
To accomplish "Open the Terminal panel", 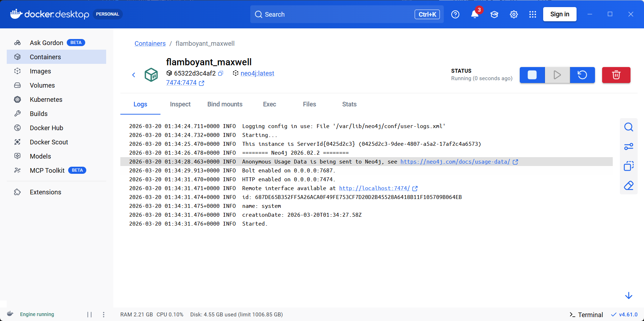I will pos(586,315).
